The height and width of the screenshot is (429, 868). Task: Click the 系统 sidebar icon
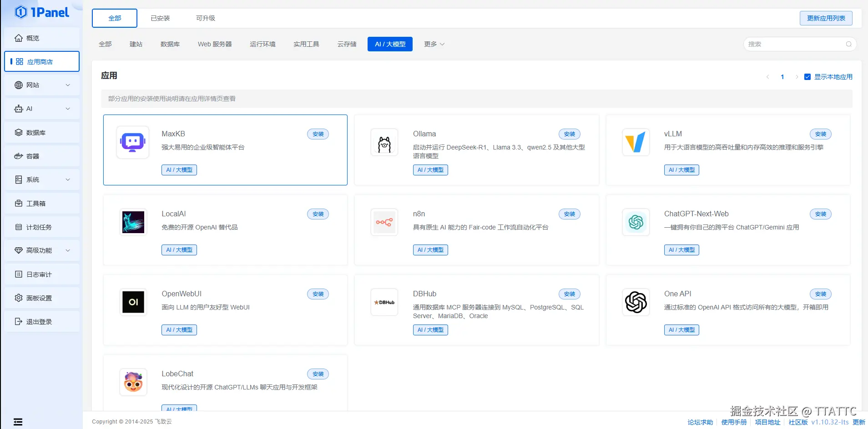click(19, 180)
